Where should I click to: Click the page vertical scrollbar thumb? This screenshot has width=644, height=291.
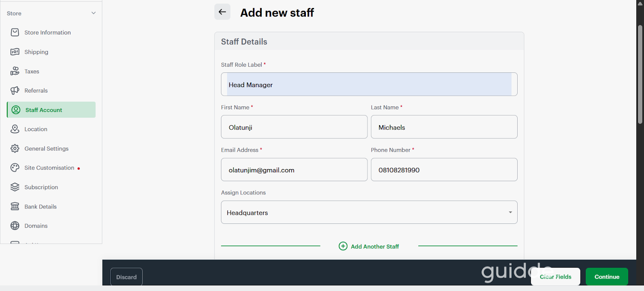[640, 74]
